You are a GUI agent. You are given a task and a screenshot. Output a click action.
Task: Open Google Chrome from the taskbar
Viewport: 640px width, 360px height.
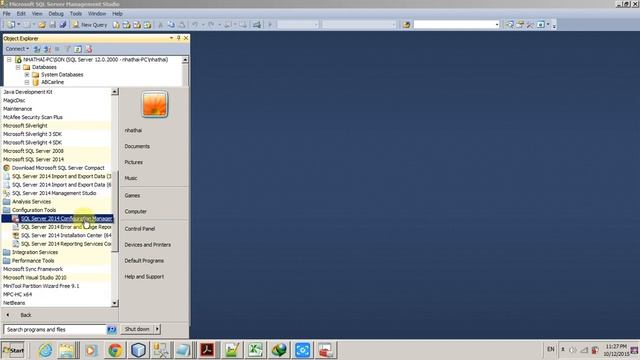point(115,350)
